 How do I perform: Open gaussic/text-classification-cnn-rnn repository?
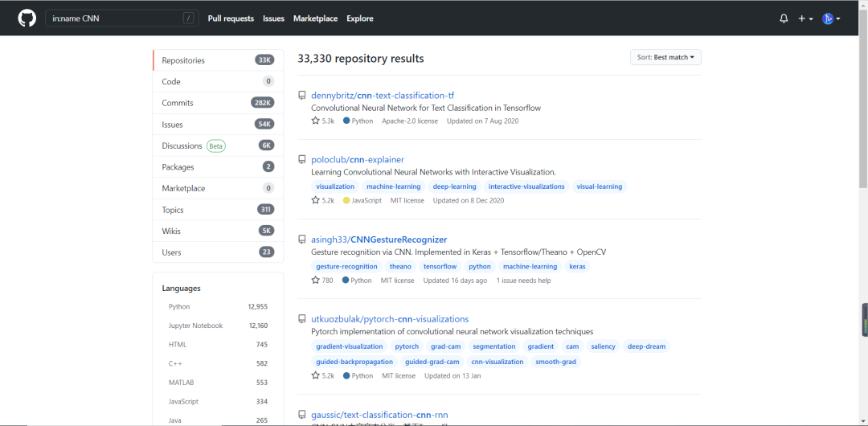379,415
